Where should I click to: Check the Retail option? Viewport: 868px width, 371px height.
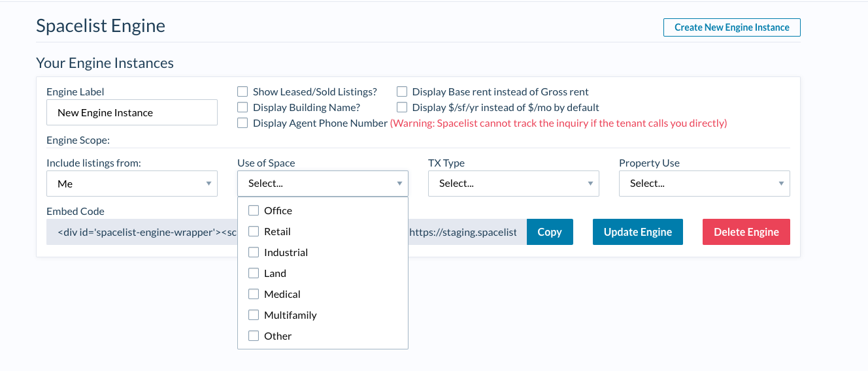(x=254, y=231)
